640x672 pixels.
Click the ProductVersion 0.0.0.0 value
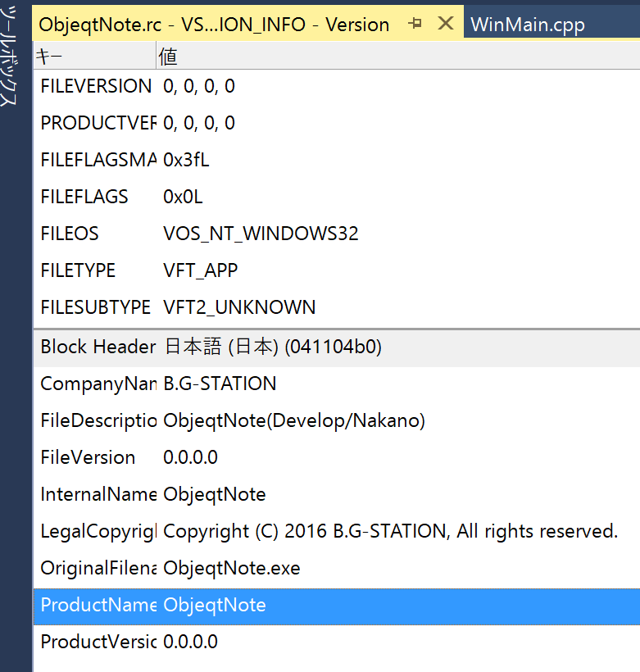[x=190, y=642]
